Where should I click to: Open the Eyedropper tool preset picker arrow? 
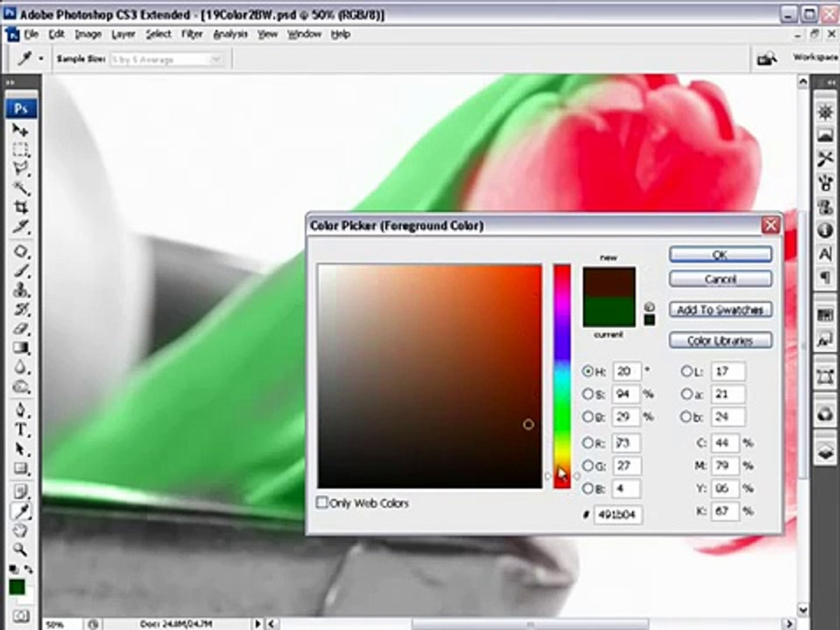click(x=41, y=59)
